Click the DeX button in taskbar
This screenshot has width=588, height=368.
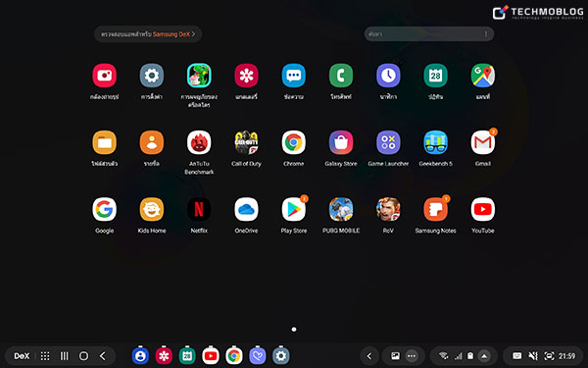[x=22, y=356]
